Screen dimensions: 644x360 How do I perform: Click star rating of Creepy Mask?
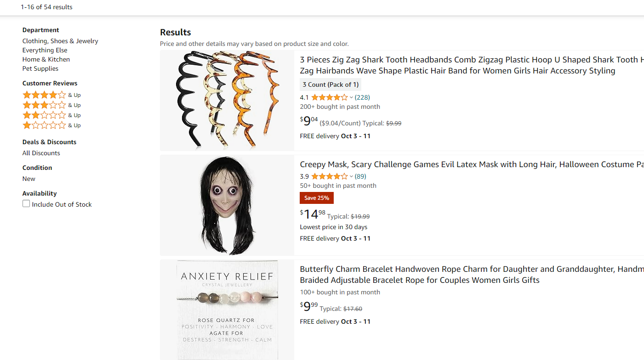(329, 176)
